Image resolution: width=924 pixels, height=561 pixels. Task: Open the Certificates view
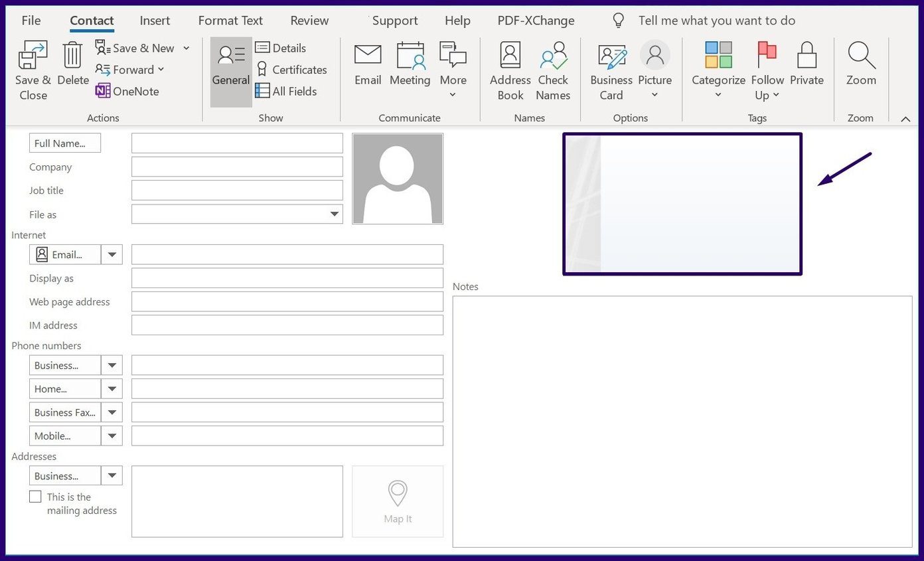click(x=291, y=70)
